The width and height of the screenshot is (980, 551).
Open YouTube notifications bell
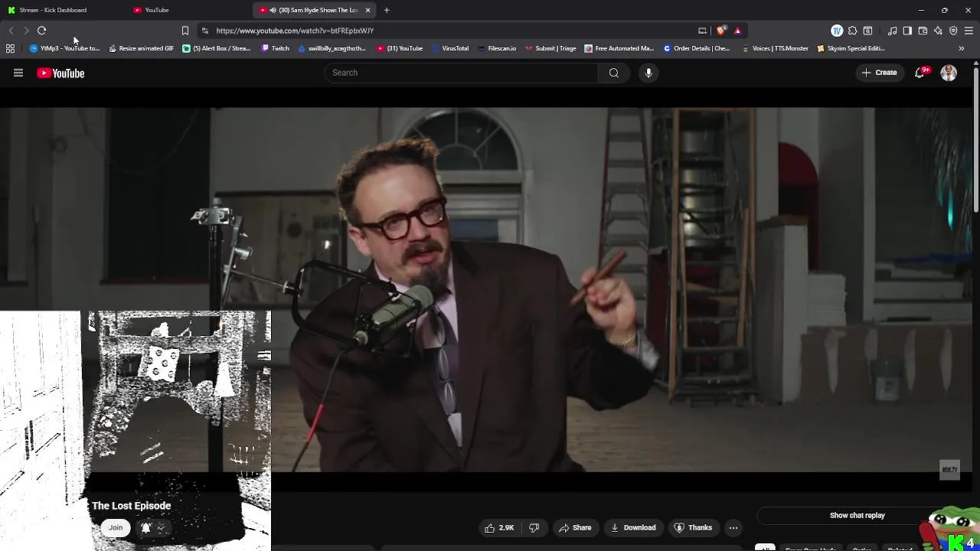pyautogui.click(x=920, y=73)
